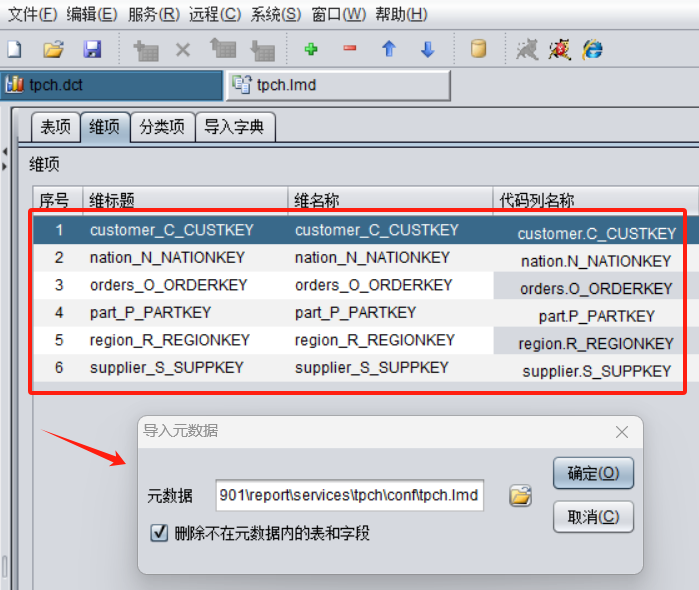This screenshot has height=590, width=699.
Task: Click the 序号 column header
Action: [58, 200]
